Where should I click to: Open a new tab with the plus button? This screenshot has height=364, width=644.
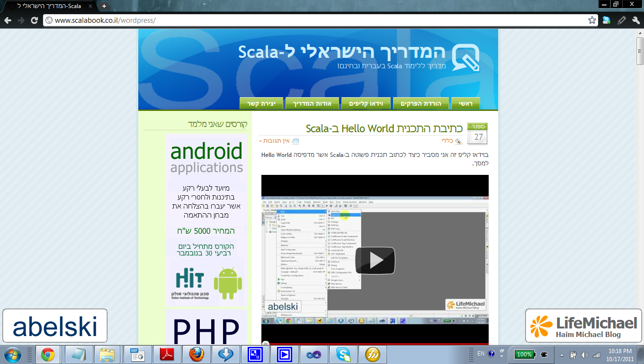(x=104, y=6)
